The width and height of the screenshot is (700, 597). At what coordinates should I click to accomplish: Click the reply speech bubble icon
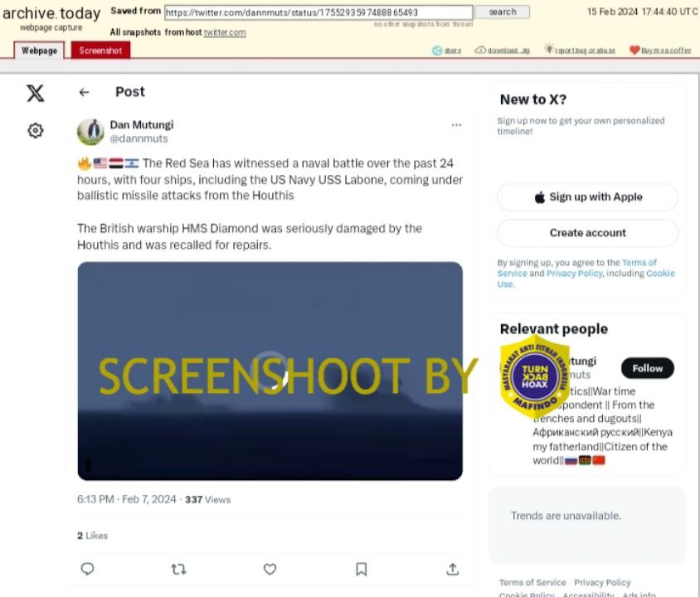[88, 569]
